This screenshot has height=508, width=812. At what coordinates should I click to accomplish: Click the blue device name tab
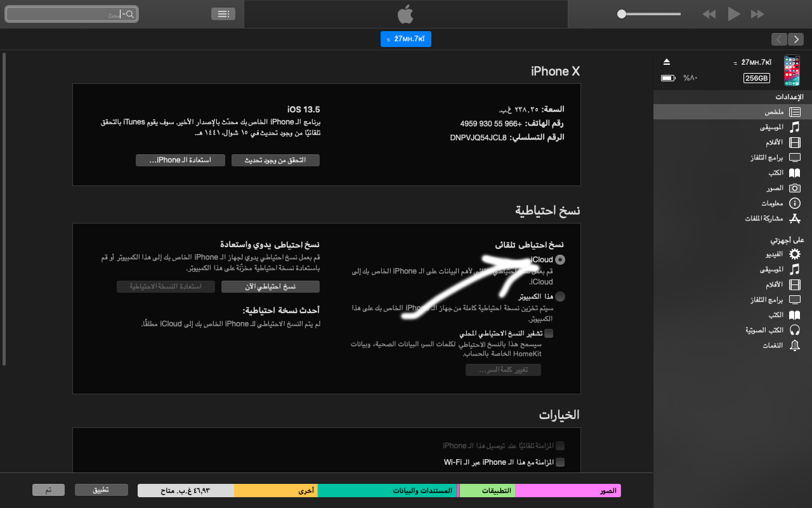(x=406, y=39)
